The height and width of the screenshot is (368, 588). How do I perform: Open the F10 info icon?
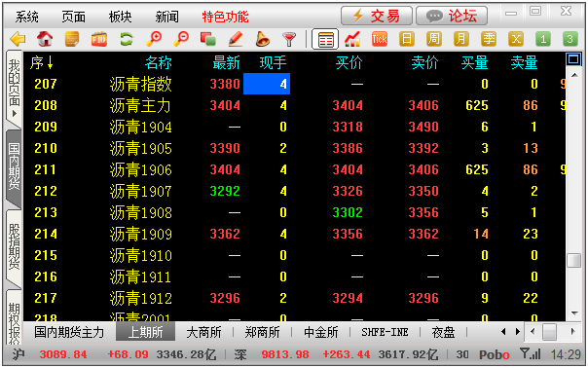[99, 39]
